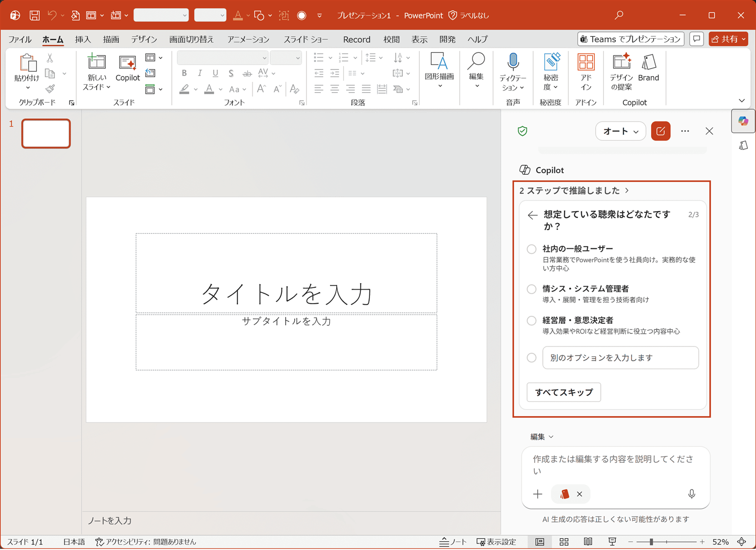Click the Copilot slide icon in ribbon

[128, 63]
